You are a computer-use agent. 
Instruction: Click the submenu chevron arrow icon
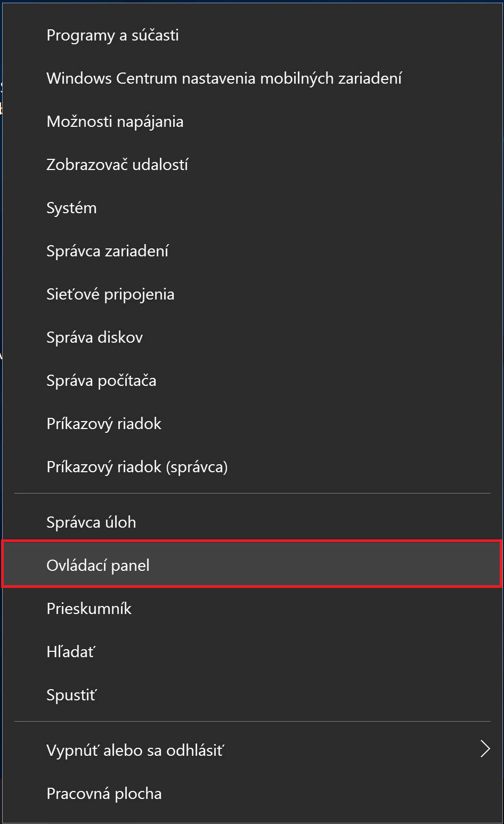point(485,749)
